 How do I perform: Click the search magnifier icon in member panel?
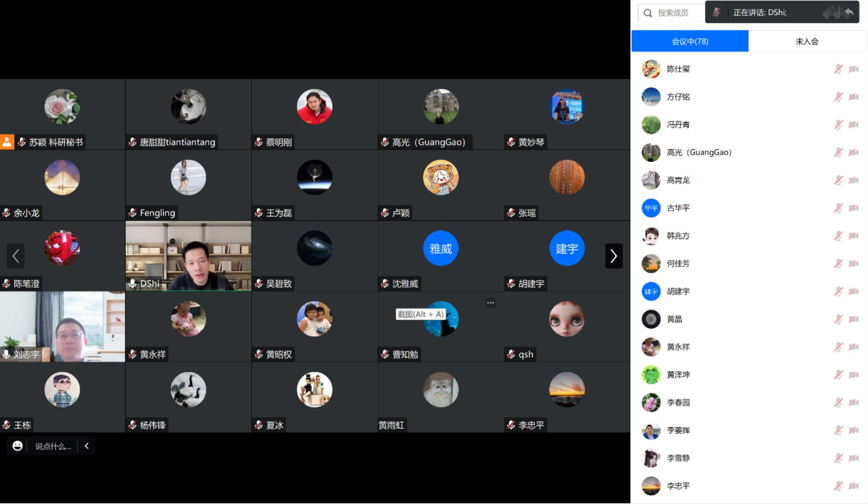click(648, 13)
